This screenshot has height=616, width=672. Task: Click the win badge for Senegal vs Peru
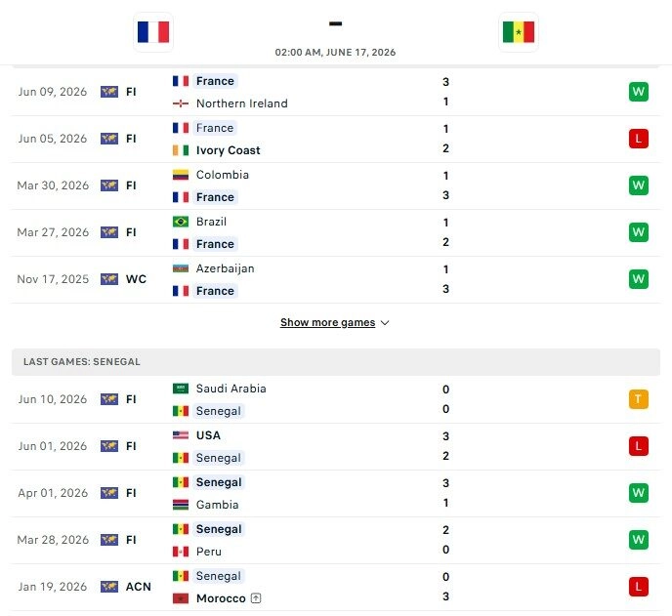click(x=638, y=540)
